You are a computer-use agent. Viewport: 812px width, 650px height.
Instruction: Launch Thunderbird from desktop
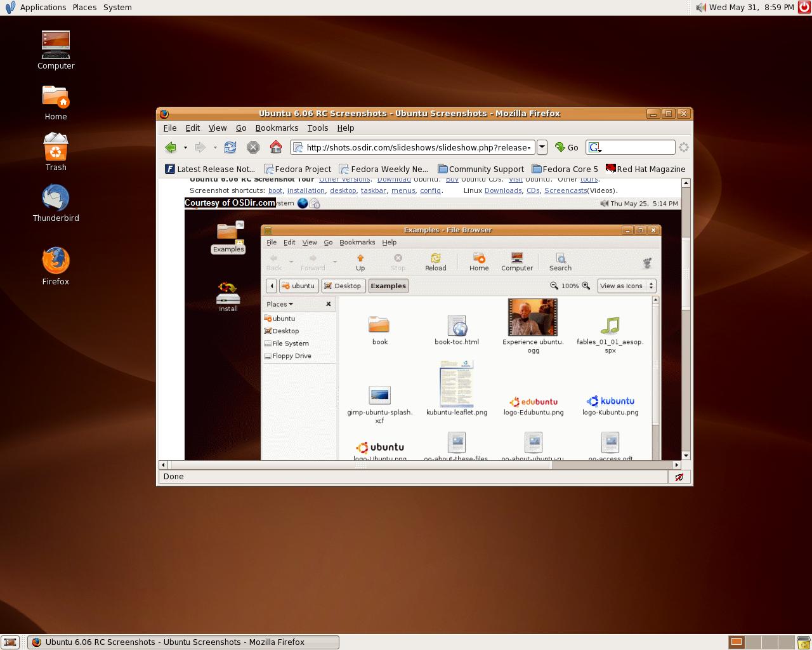56,203
